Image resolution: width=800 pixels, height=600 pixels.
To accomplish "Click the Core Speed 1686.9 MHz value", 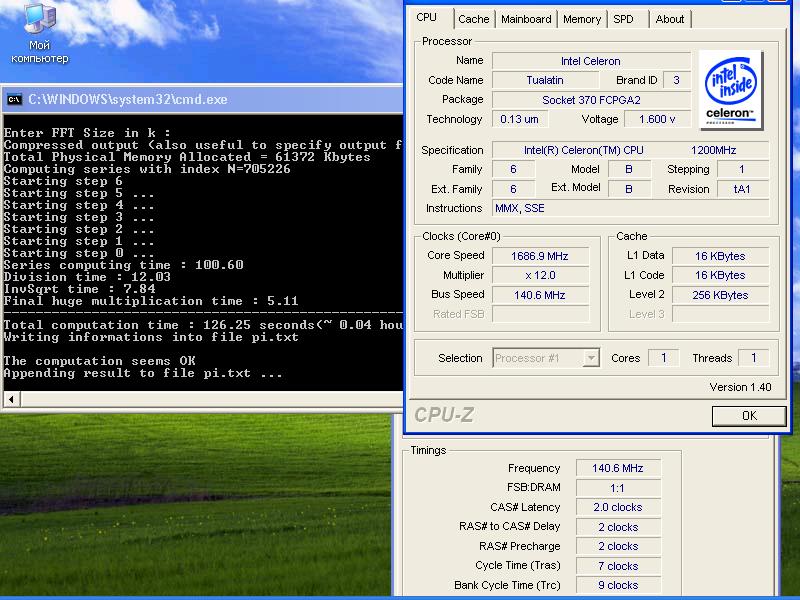I will pyautogui.click(x=540, y=256).
